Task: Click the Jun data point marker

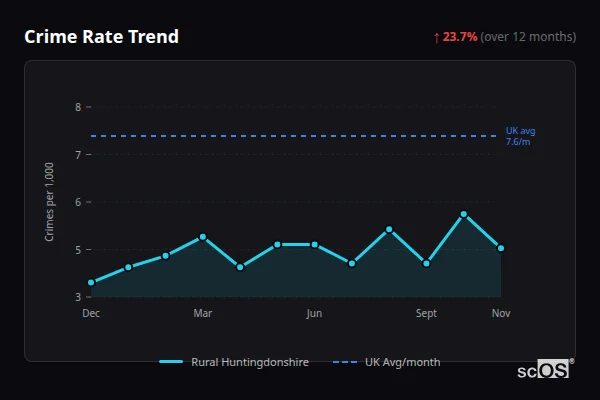Action: pyautogui.click(x=315, y=245)
